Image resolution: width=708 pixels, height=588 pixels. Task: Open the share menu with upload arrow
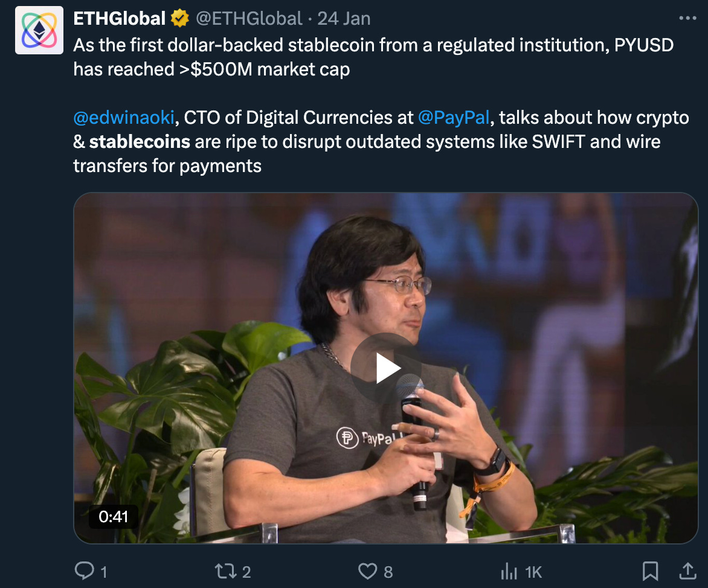click(x=687, y=571)
